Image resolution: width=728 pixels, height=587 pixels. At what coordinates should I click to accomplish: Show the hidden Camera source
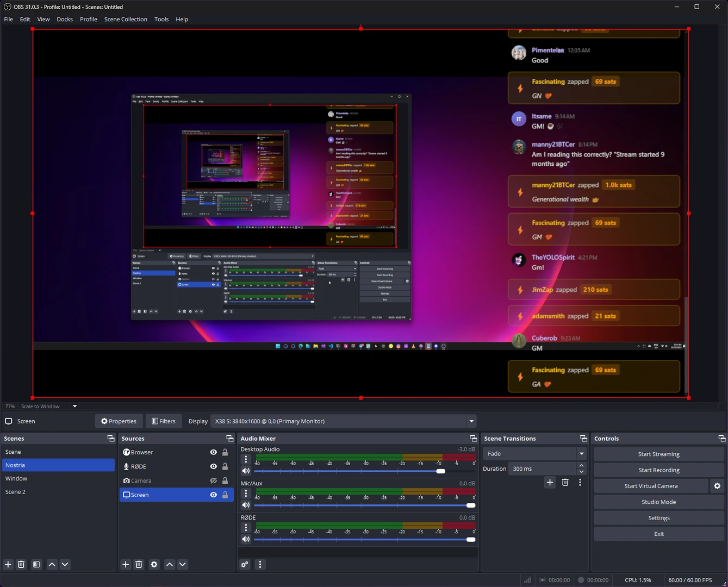click(x=213, y=480)
